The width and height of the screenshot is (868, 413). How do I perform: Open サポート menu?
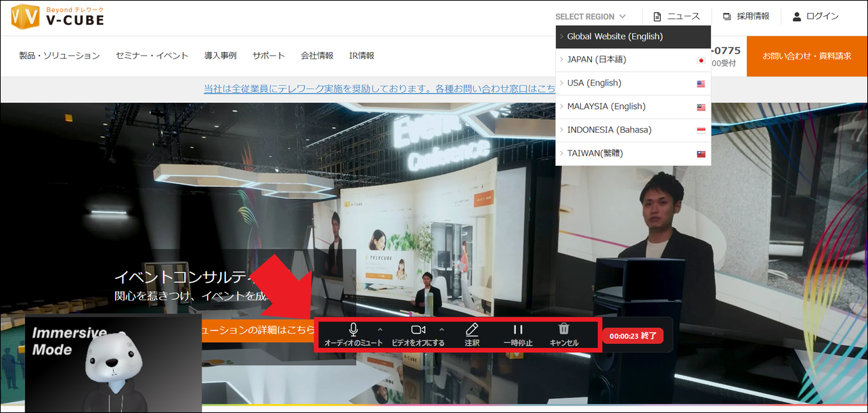(x=269, y=56)
